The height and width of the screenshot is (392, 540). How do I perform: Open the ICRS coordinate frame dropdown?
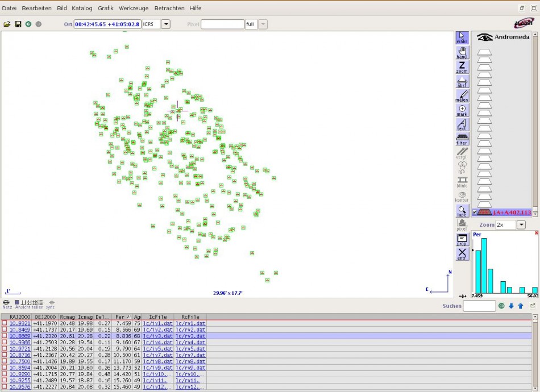tap(166, 24)
